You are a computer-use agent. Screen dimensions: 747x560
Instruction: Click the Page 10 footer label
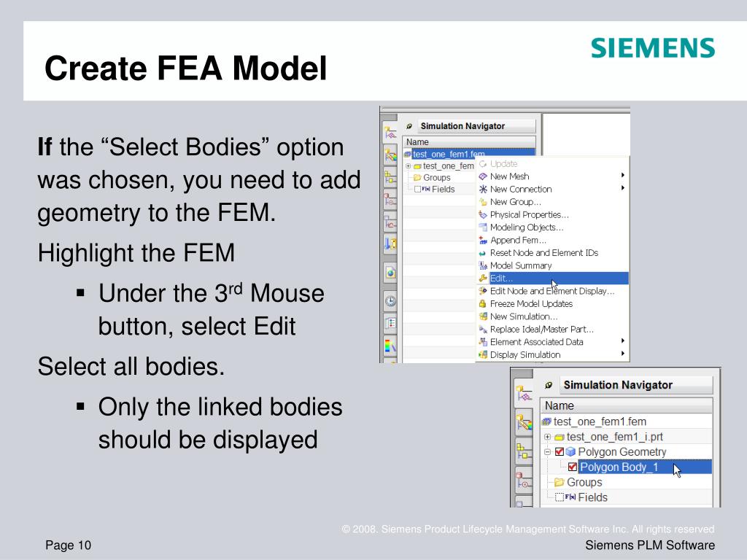pos(68,545)
